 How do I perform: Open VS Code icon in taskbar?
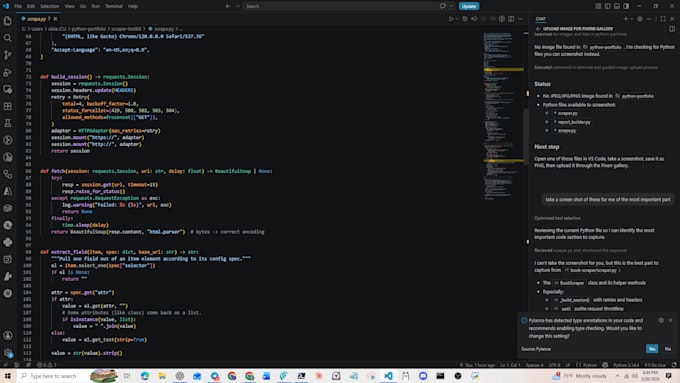388,376
